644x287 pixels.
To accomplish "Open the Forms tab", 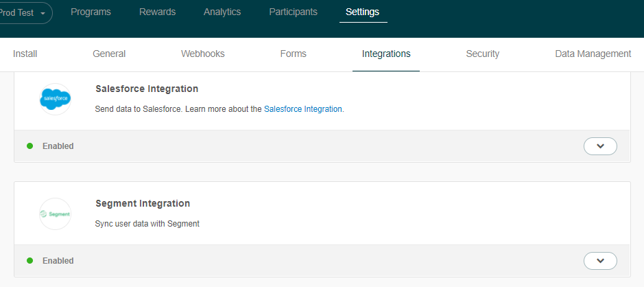I will [294, 54].
